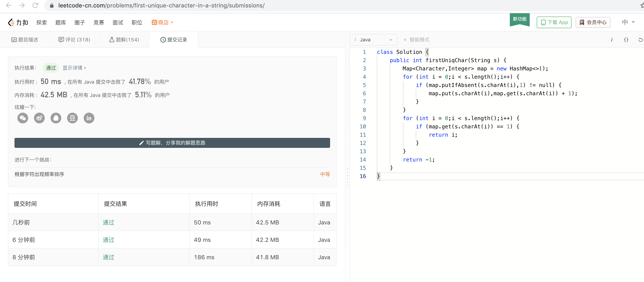The image size is (644, 282).
Task: Click the 通过 status badge
Action: pos(51,68)
